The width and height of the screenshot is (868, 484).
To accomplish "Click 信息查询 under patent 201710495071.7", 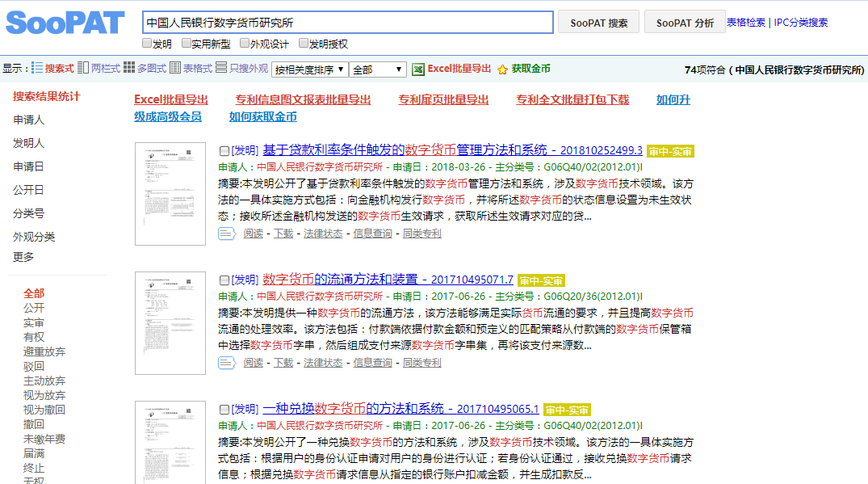I will tap(372, 363).
